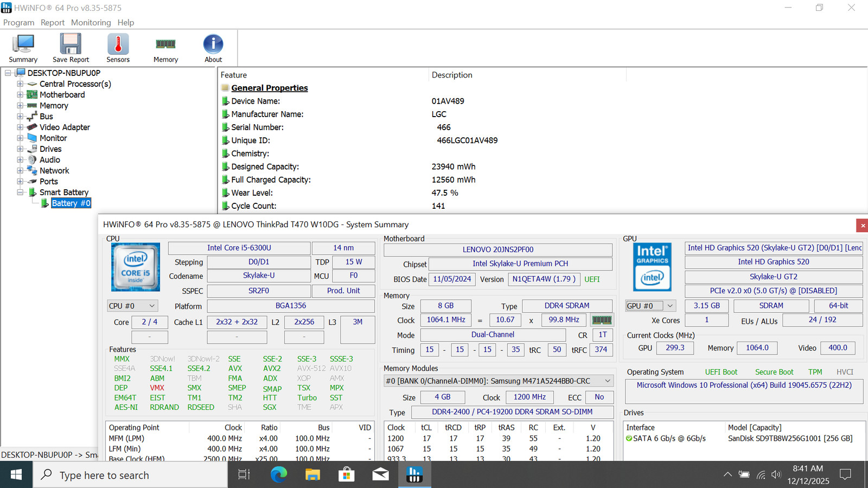Screen dimensions: 868x488
Task: Click the Windows taskbar search box
Action: (131, 475)
